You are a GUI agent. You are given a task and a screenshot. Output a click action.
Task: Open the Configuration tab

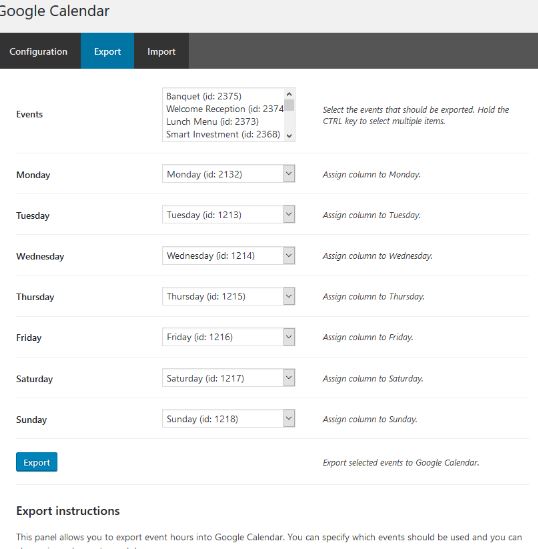tap(39, 51)
